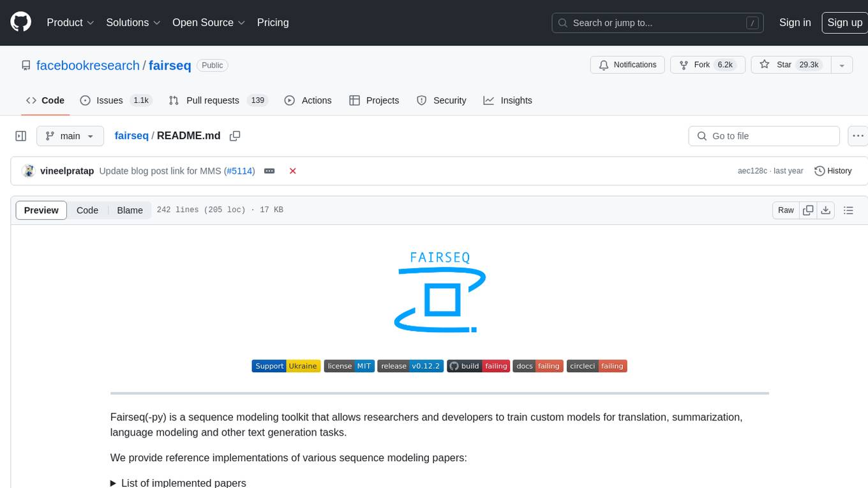Image resolution: width=868 pixels, height=488 pixels.
Task: Click the FAIRSEQ logo image
Action: [440, 291]
